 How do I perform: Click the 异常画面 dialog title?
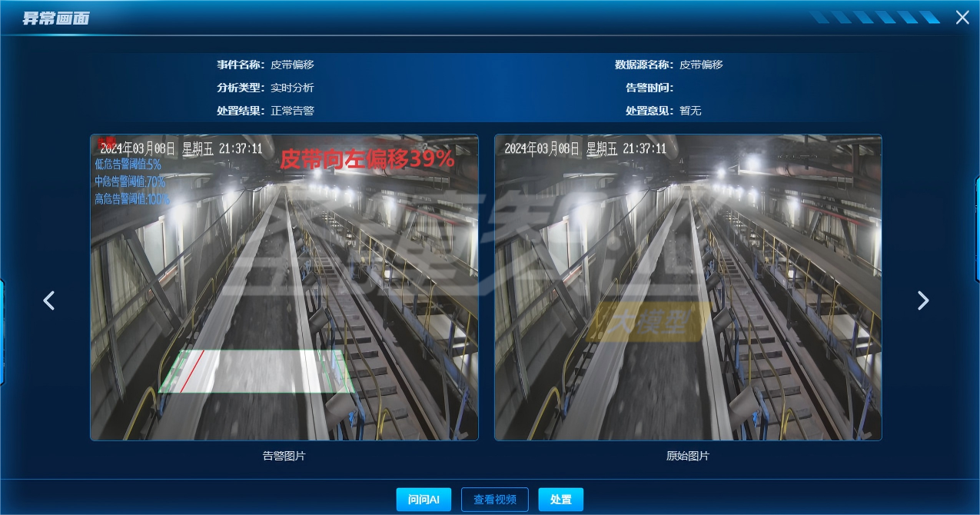pyautogui.click(x=55, y=18)
